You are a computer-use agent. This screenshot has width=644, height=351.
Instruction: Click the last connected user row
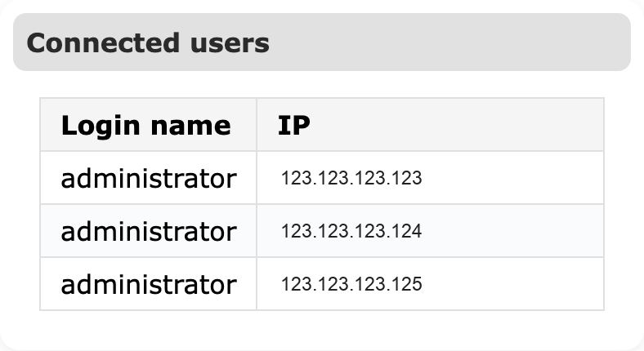[x=321, y=284]
